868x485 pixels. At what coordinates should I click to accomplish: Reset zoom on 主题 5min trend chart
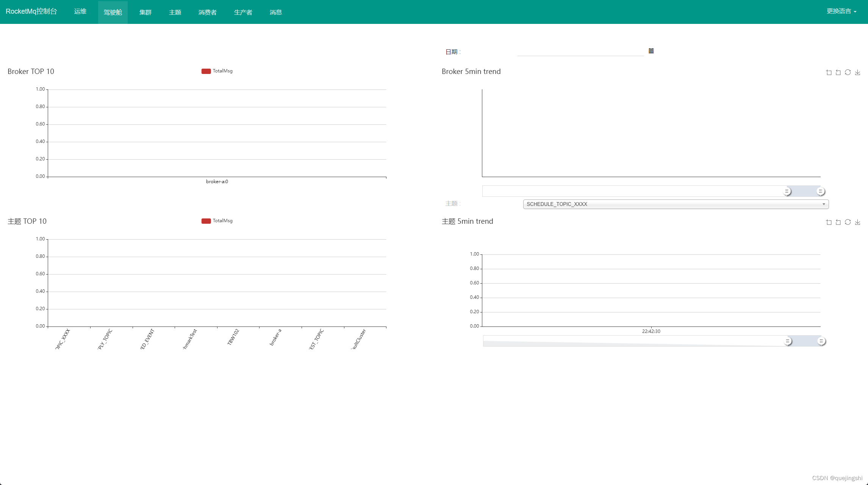pyautogui.click(x=838, y=222)
